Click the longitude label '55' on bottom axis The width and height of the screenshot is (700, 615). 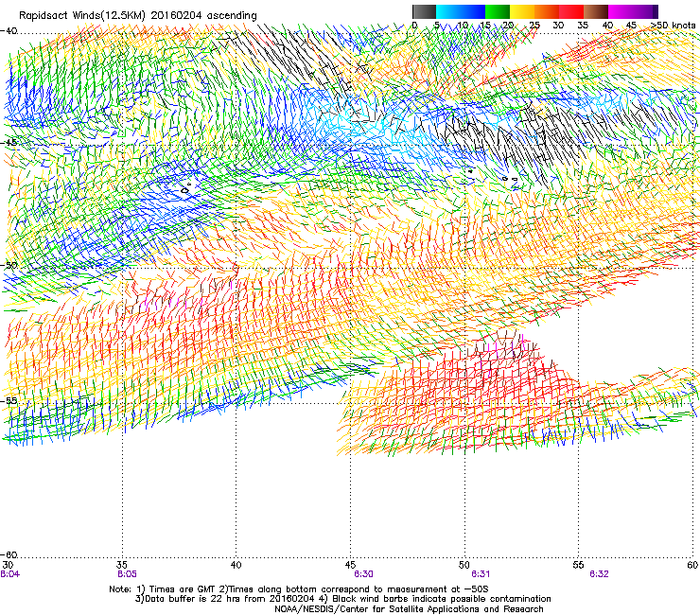[x=578, y=565]
